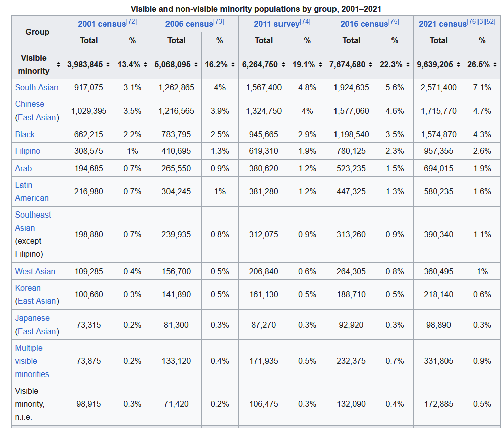
Task: Open citation 76 reference
Action: 472,22
